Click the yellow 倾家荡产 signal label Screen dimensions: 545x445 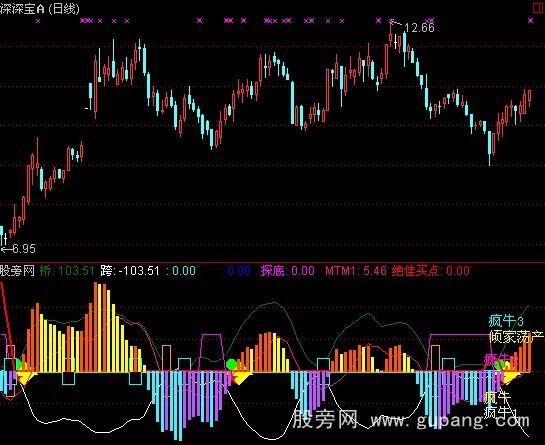[x=516, y=336]
